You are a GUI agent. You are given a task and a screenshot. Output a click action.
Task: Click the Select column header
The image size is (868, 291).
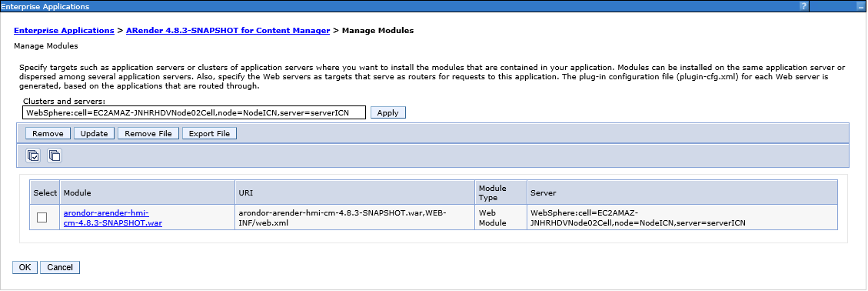[x=45, y=193]
